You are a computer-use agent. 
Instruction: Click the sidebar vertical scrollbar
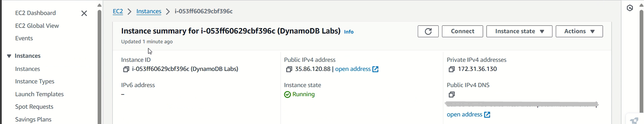pyautogui.click(x=99, y=67)
